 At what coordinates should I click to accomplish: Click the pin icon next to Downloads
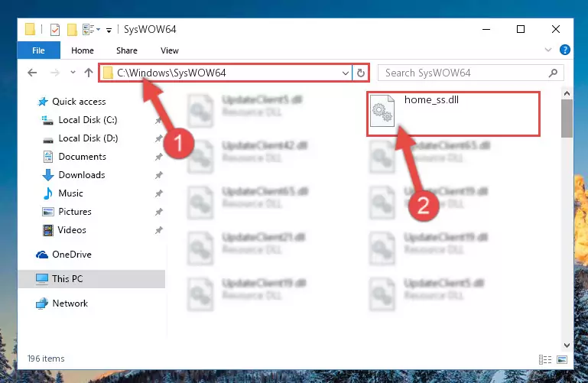(158, 175)
